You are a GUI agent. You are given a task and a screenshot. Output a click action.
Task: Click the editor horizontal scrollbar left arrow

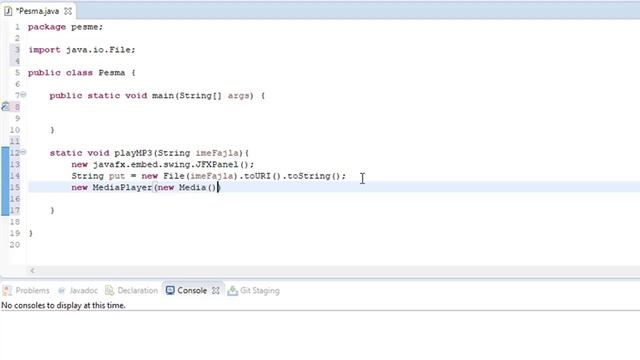pos(32,271)
